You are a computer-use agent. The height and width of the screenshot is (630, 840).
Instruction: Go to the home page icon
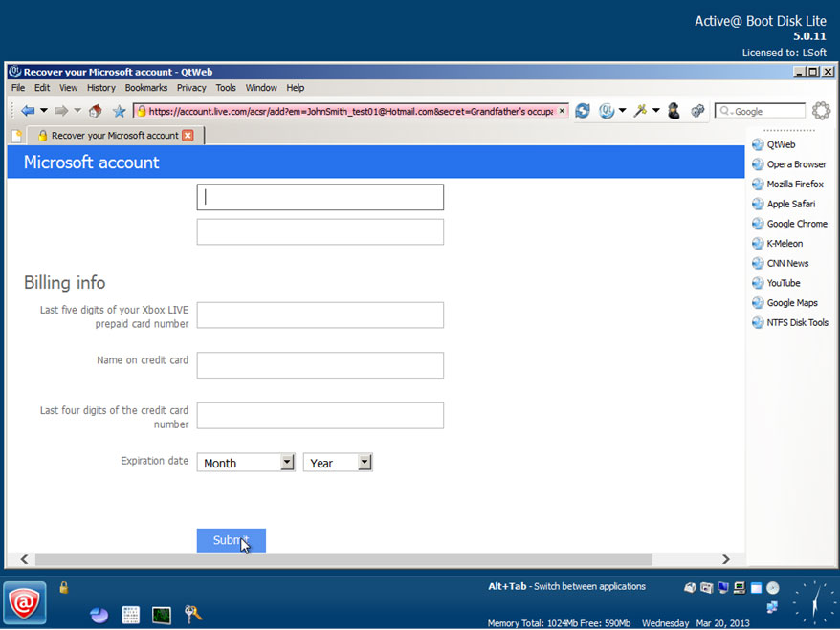tap(96, 111)
